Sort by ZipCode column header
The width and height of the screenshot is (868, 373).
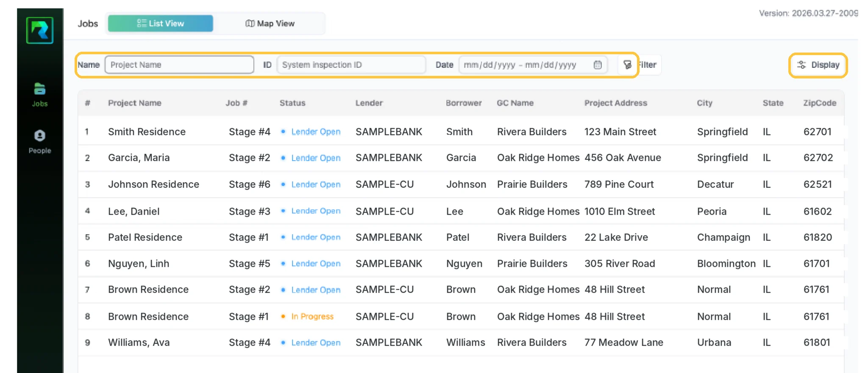pos(820,103)
